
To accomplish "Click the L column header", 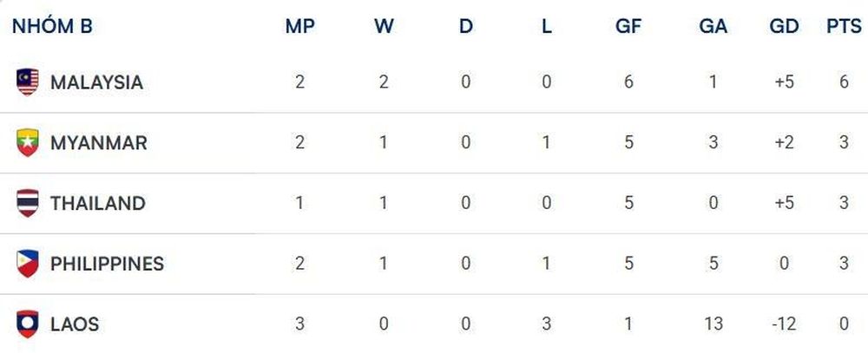I will click(546, 26).
